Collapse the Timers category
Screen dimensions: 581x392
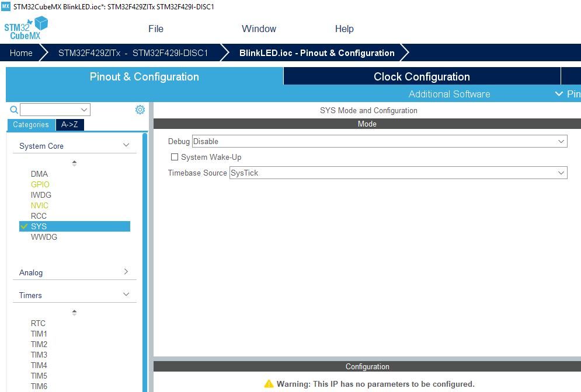coord(126,294)
